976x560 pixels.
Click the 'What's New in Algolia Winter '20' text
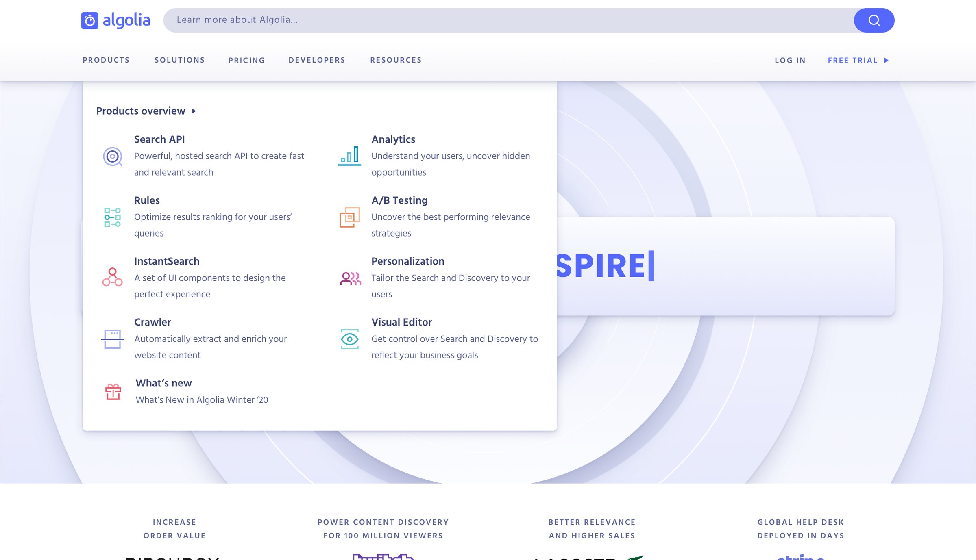pos(202,400)
